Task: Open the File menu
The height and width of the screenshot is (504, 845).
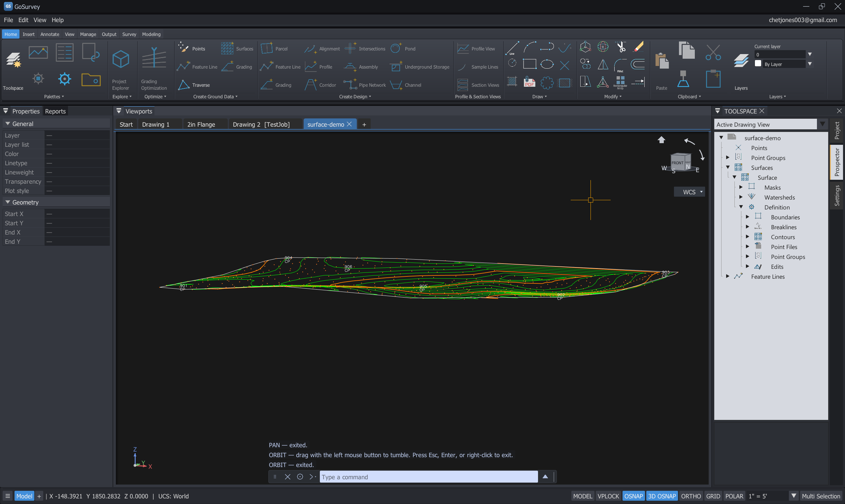Action: (x=9, y=20)
